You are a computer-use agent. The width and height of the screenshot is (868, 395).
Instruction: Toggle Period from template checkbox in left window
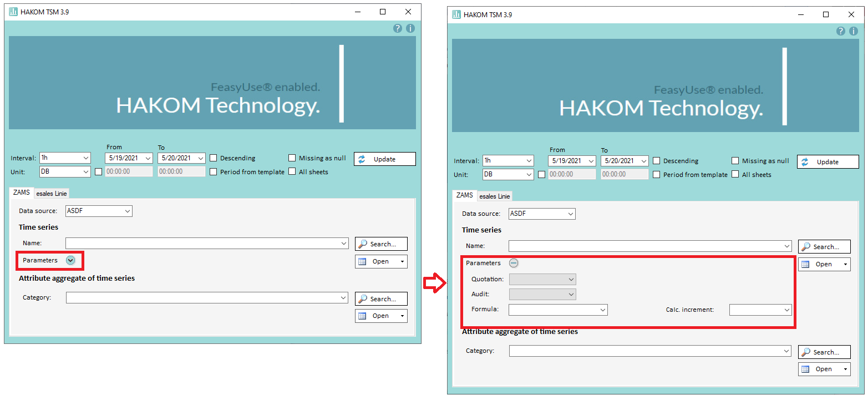[x=214, y=172]
